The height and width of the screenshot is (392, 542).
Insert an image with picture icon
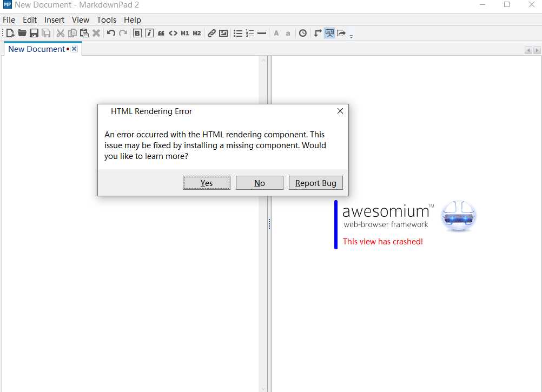[223, 33]
